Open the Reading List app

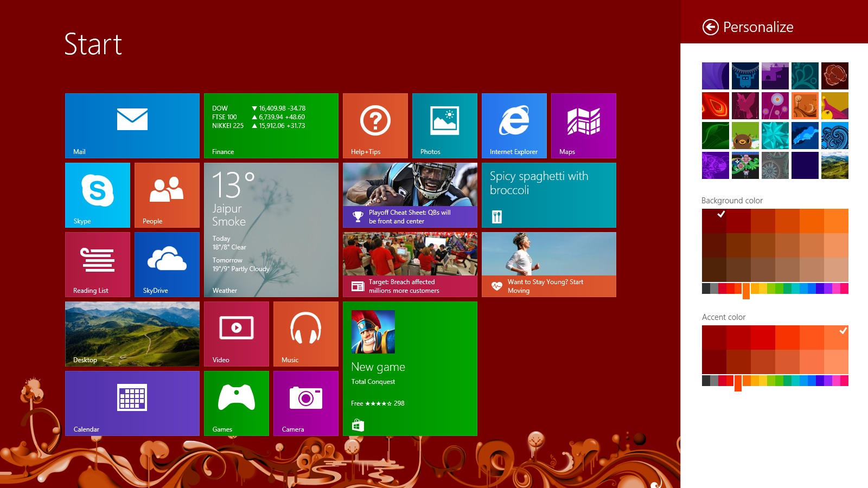tap(97, 264)
